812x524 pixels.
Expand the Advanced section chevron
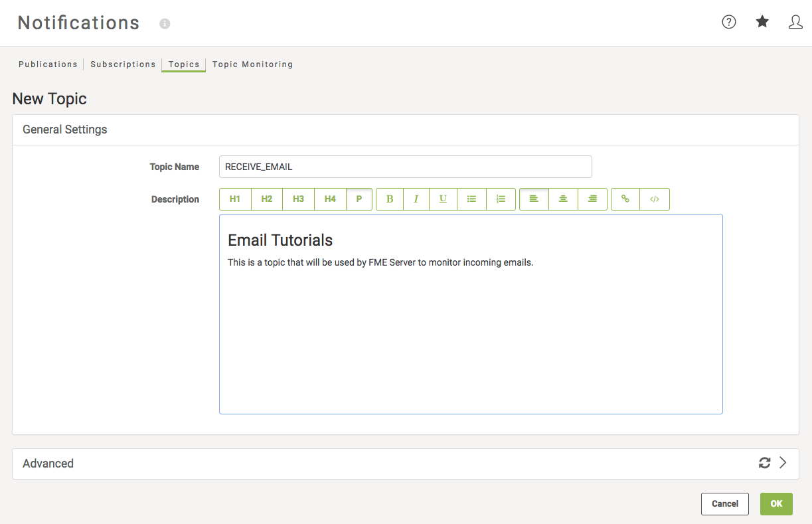tap(783, 463)
